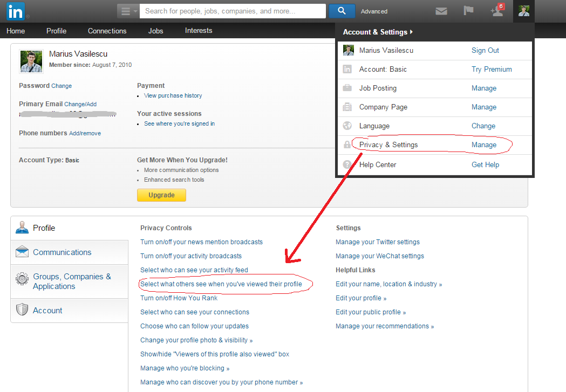Open Choose who can follow your updates

[195, 326]
